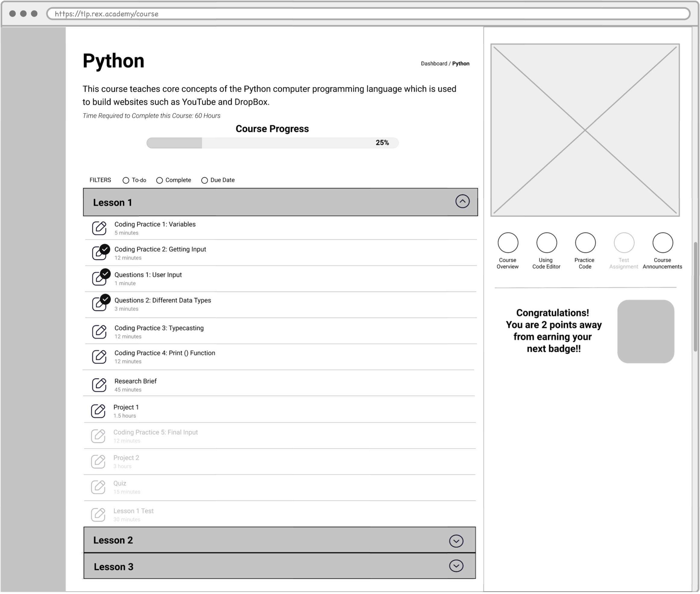Viewport: 700px width, 594px height.
Task: Collapse Lesson 1 with the up chevron
Action: tap(462, 201)
